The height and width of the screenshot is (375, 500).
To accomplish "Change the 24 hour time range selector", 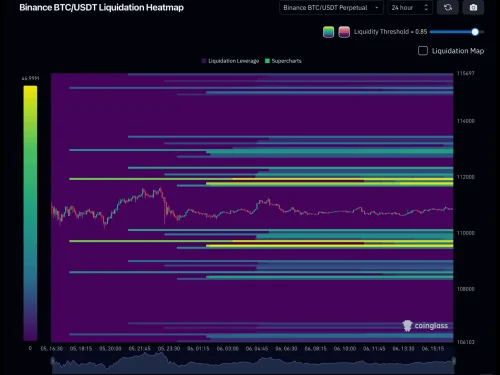I will pos(410,7).
